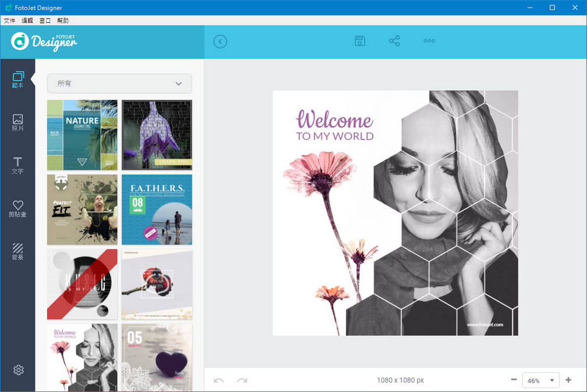This screenshot has height=392, width=587.
Task: Select the F.A.T.H.E.R.S. template thumbnail
Action: point(157,209)
